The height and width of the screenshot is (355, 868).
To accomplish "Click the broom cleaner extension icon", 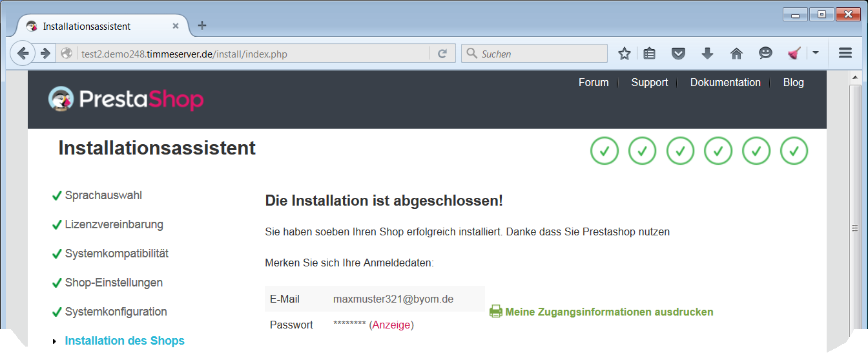I will click(x=794, y=54).
